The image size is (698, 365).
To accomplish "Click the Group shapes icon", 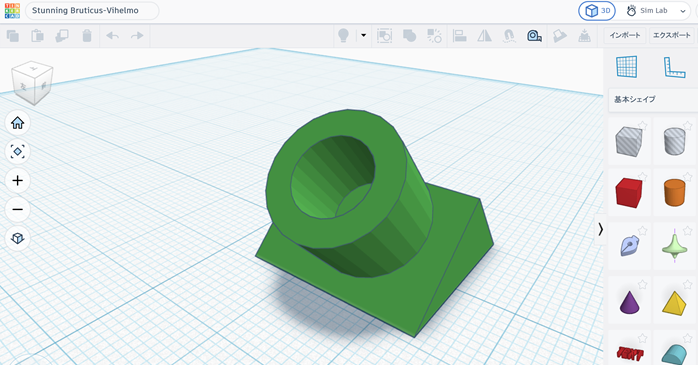I will [x=385, y=36].
